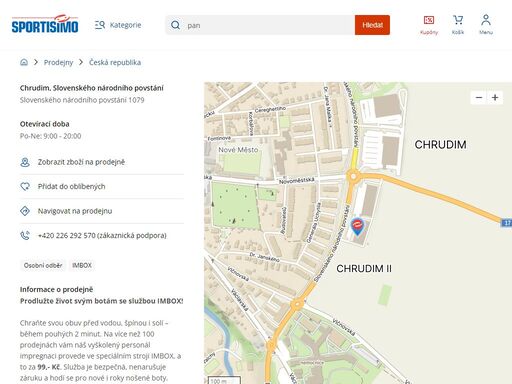Zoom out the map with minus
This screenshot has width=512, height=384.
coord(479,97)
